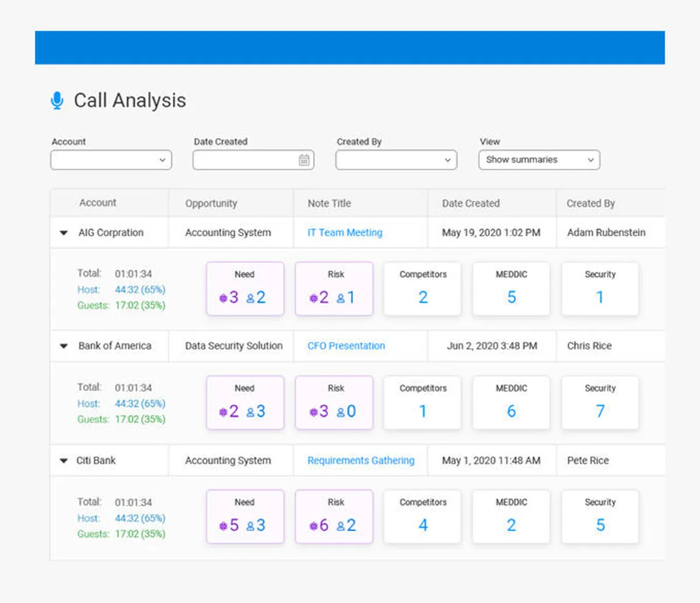The height and width of the screenshot is (603, 700).
Task: Click the calendar icon in Date Created
Action: (304, 160)
